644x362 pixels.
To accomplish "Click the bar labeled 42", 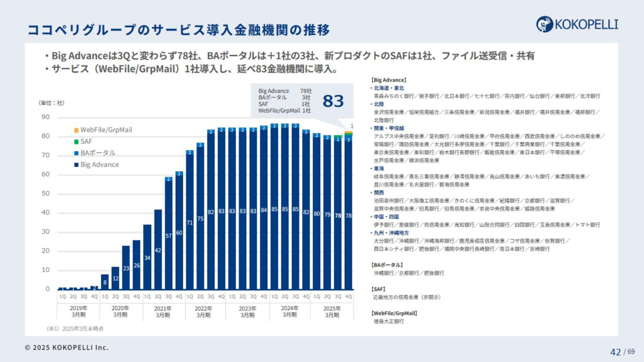I will [x=157, y=249].
